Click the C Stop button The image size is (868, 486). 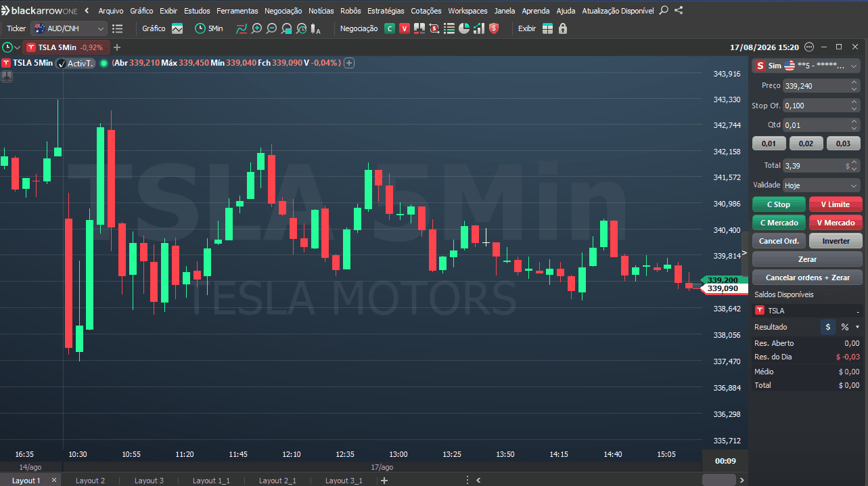point(779,204)
